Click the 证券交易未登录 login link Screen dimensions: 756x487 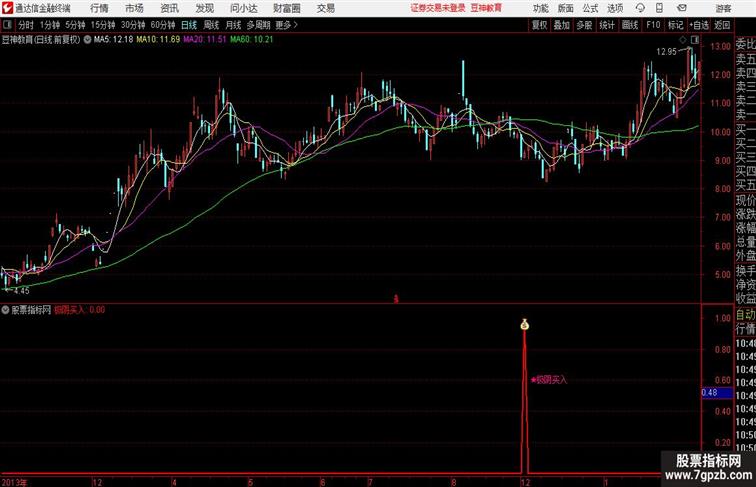click(438, 8)
